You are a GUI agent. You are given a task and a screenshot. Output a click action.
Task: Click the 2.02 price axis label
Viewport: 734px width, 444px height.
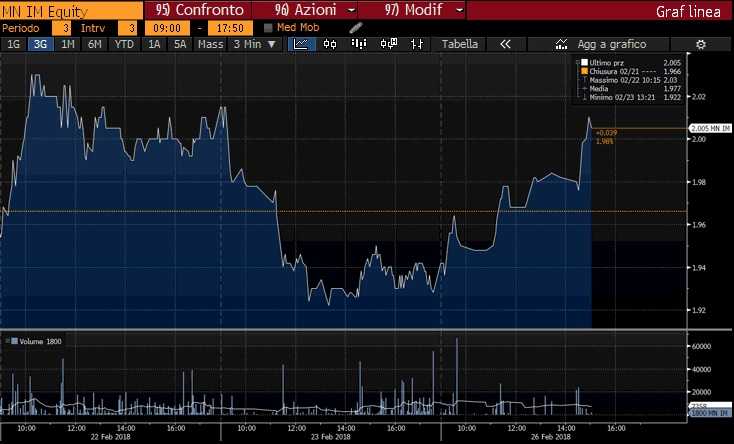[x=699, y=97]
